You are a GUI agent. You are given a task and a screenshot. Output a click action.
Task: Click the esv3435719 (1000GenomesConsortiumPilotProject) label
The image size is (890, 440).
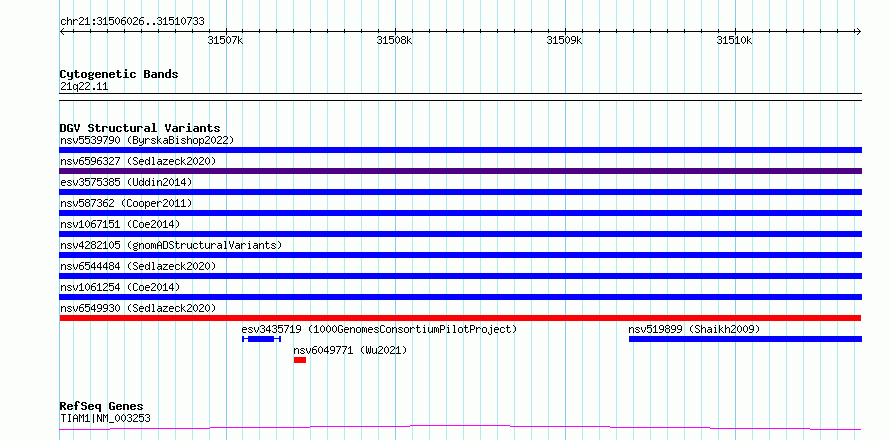pos(379,329)
